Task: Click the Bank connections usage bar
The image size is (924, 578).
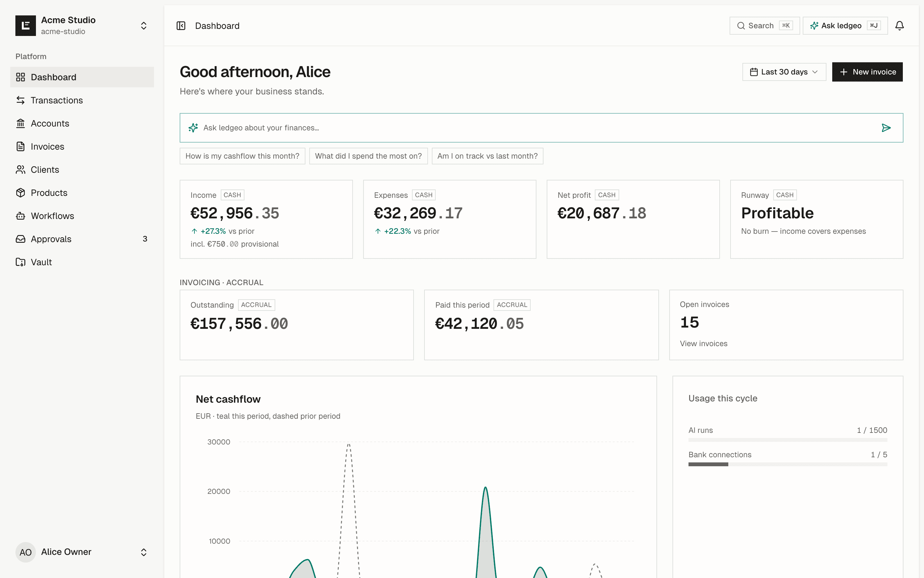Action: click(788, 464)
